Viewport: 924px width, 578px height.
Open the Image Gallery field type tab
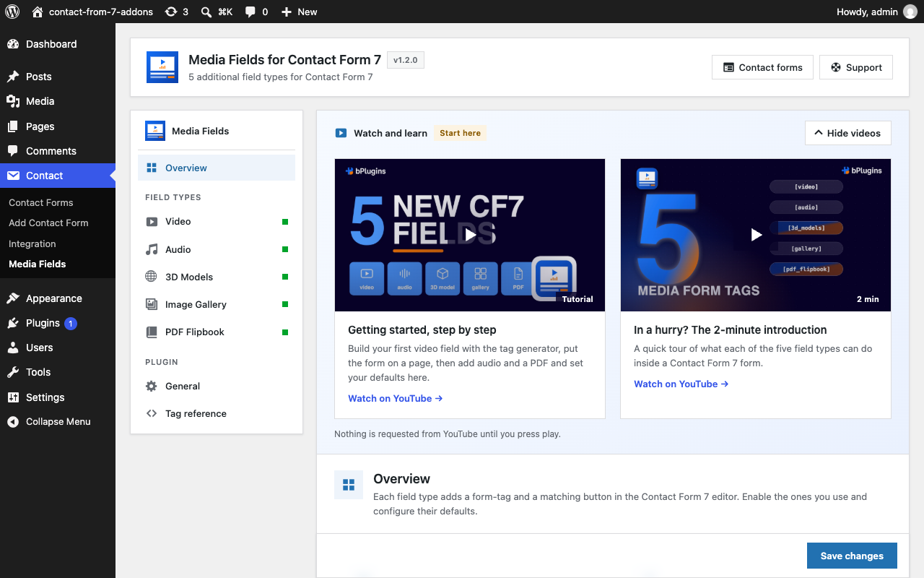(x=217, y=304)
